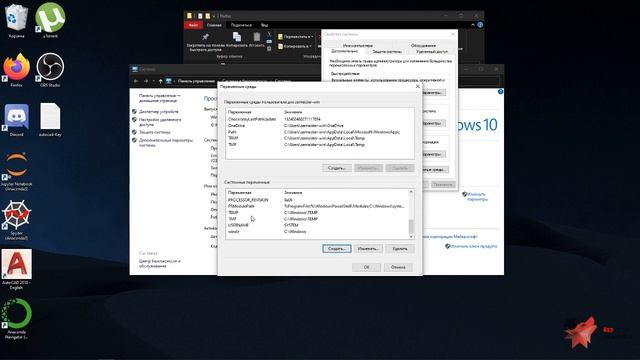
Task: Click Изменить under system variables list
Action: [x=368, y=249]
